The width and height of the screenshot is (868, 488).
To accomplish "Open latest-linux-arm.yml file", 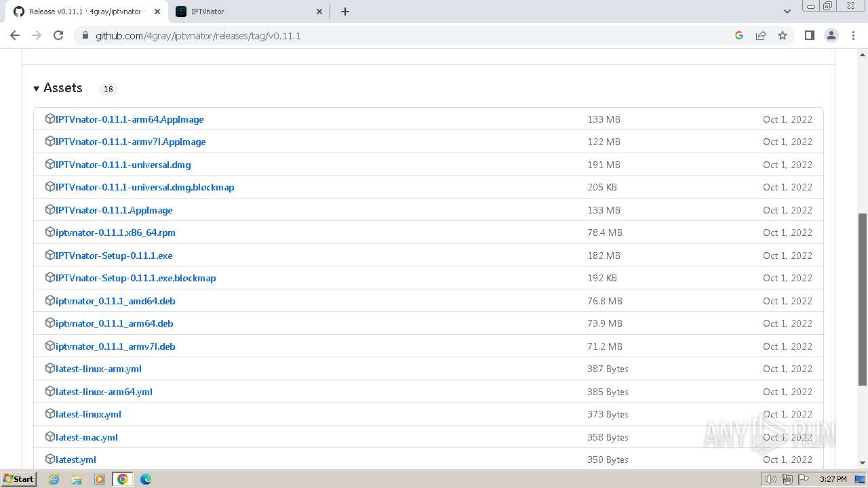I will point(98,369).
